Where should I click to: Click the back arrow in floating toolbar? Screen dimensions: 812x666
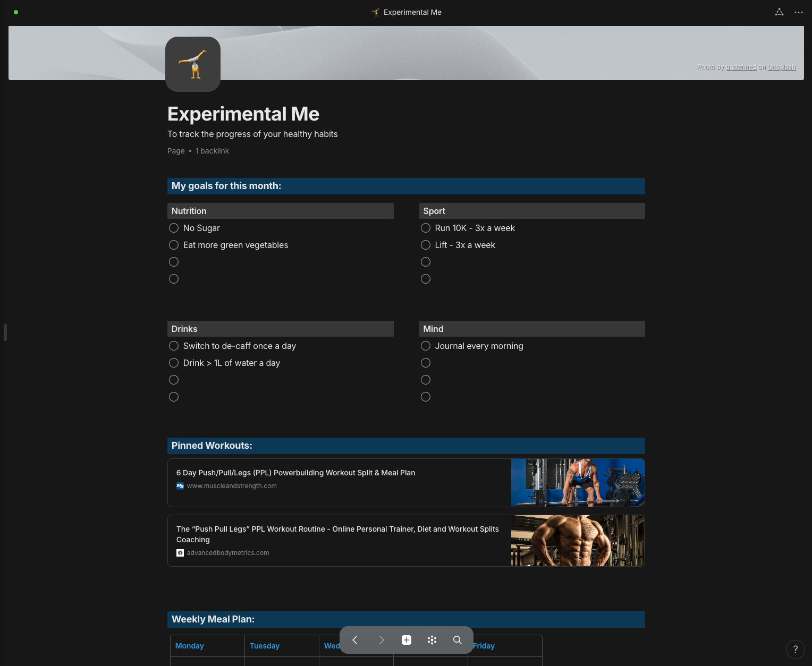355,640
